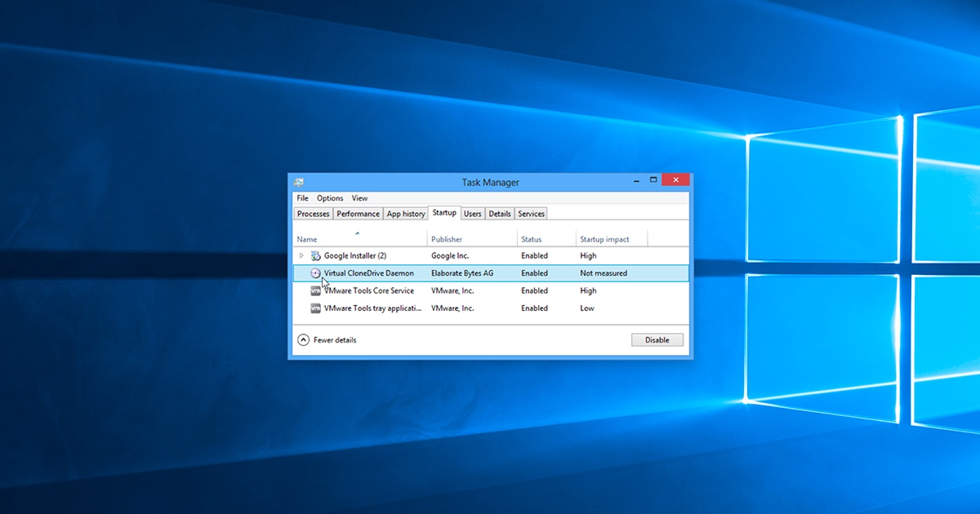Click the Virtual CloneDrive disc icon
980x514 pixels.
click(316, 273)
